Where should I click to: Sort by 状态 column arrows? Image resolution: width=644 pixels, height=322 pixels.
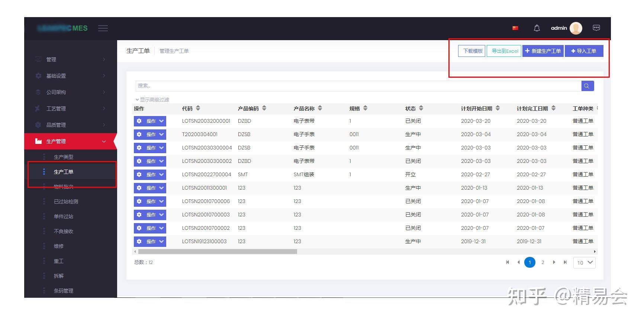421,108
